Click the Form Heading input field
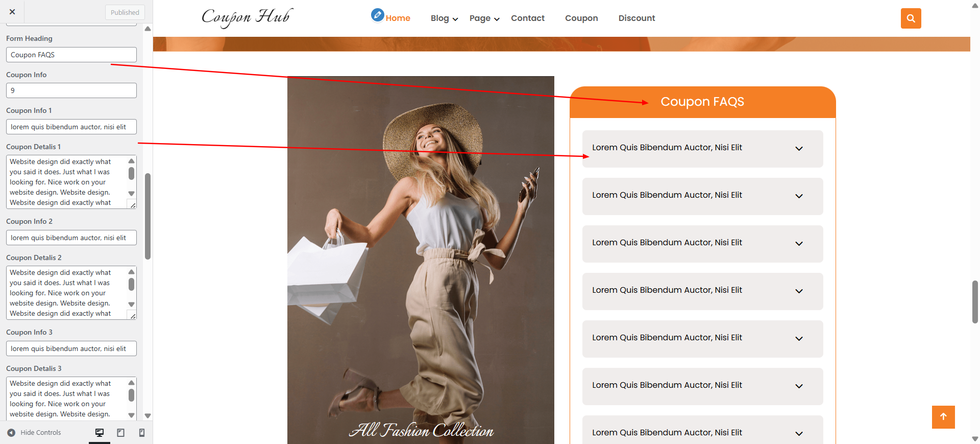The width and height of the screenshot is (980, 444). tap(71, 55)
